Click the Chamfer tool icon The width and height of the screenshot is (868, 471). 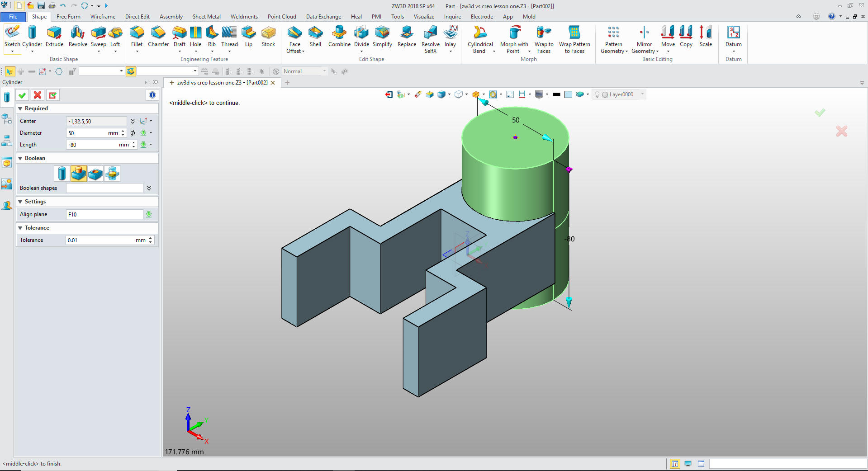click(x=158, y=36)
